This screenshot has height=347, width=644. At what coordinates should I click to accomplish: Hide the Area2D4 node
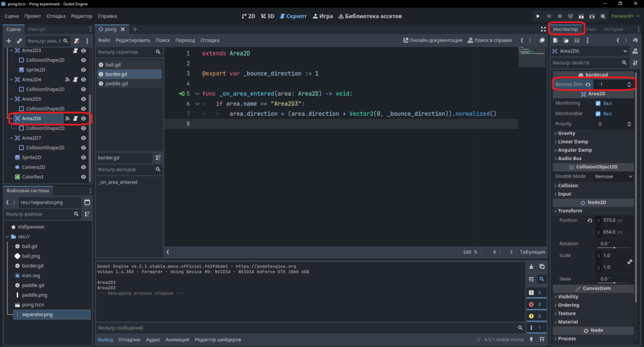pyautogui.click(x=84, y=80)
